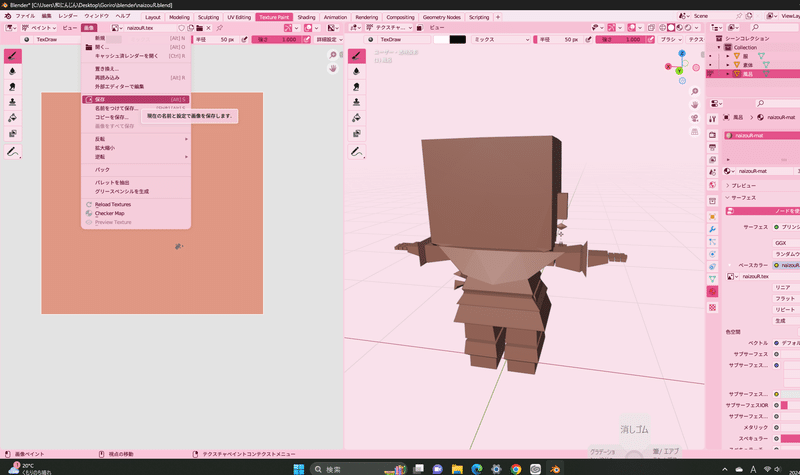Select the Fill tool in 3D viewport
This screenshot has height=475, width=800.
357,118
